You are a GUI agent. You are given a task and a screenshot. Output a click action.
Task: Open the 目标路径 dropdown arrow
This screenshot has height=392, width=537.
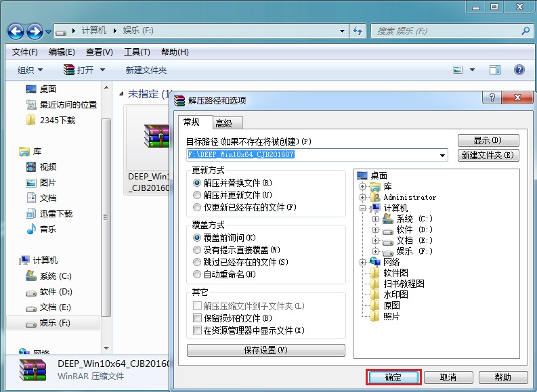tap(442, 156)
